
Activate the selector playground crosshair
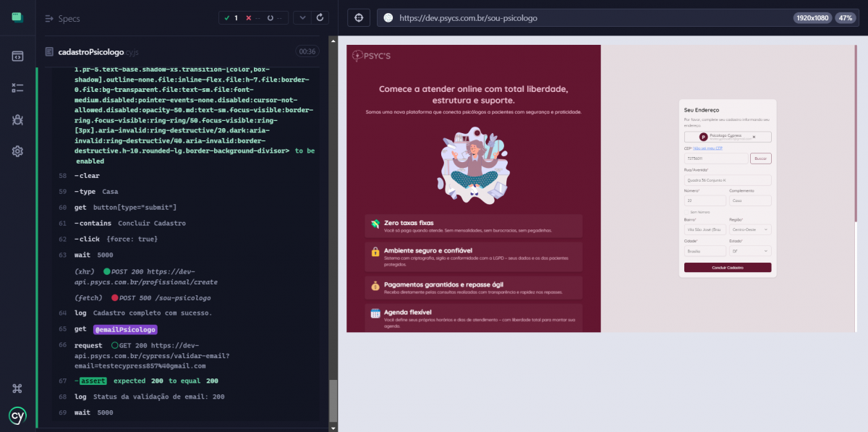coord(359,17)
